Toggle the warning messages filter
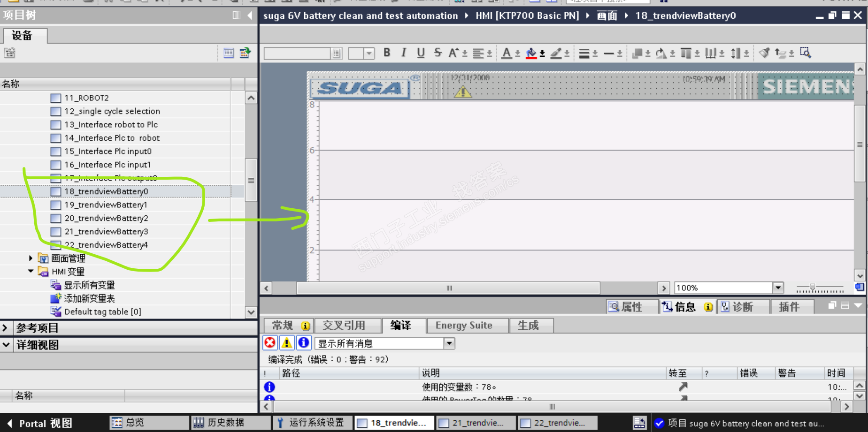Image resolution: width=868 pixels, height=432 pixels. 286,343
